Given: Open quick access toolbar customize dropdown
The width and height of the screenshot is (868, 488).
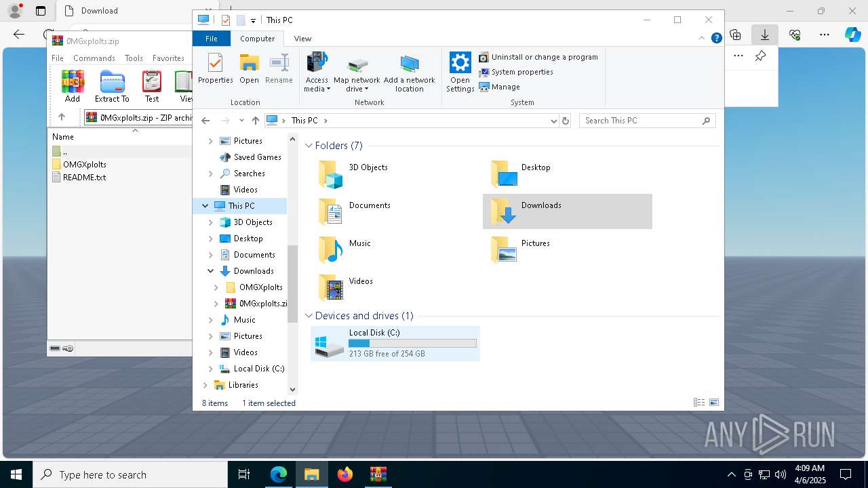Looking at the screenshot, I should point(253,21).
